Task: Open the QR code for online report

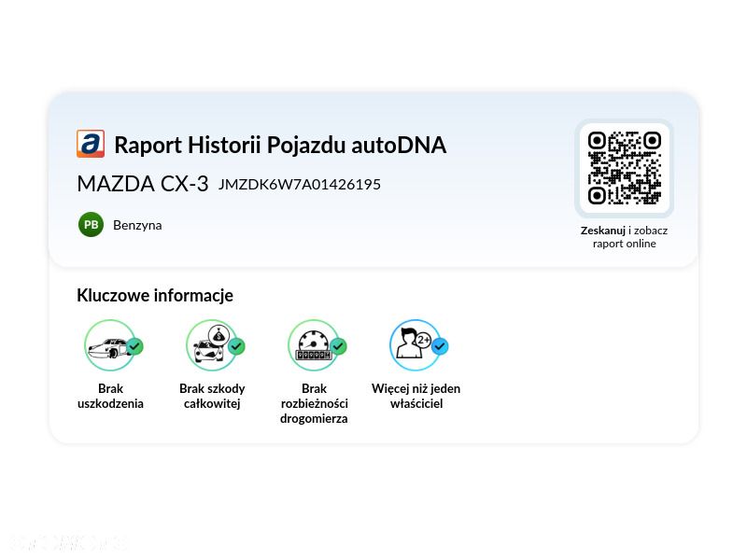Action: (624, 168)
